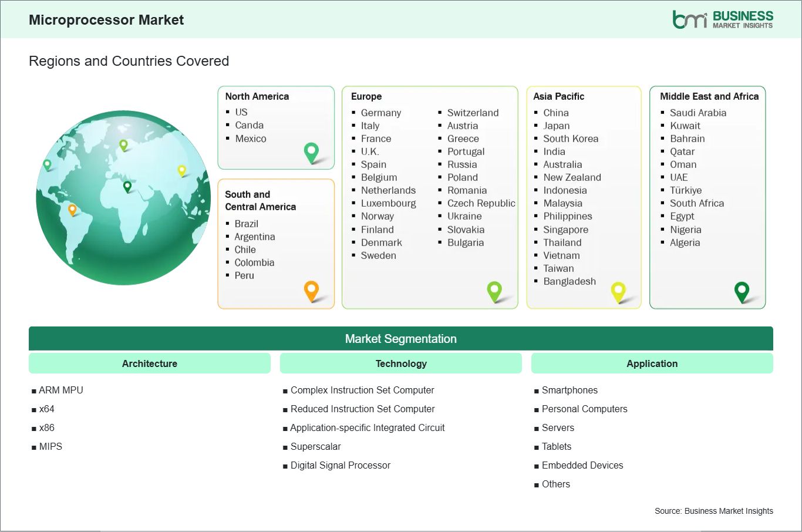Click the orange pin on South Central America card

point(311,290)
